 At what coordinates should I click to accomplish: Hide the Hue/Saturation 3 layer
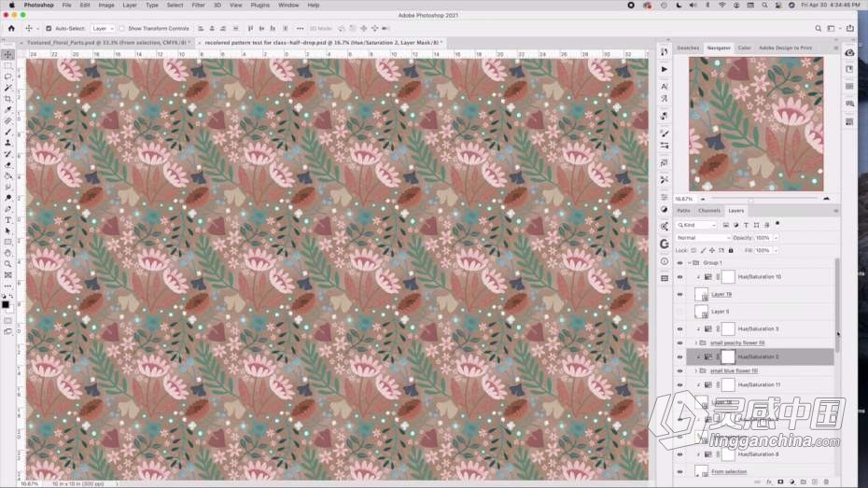679,328
